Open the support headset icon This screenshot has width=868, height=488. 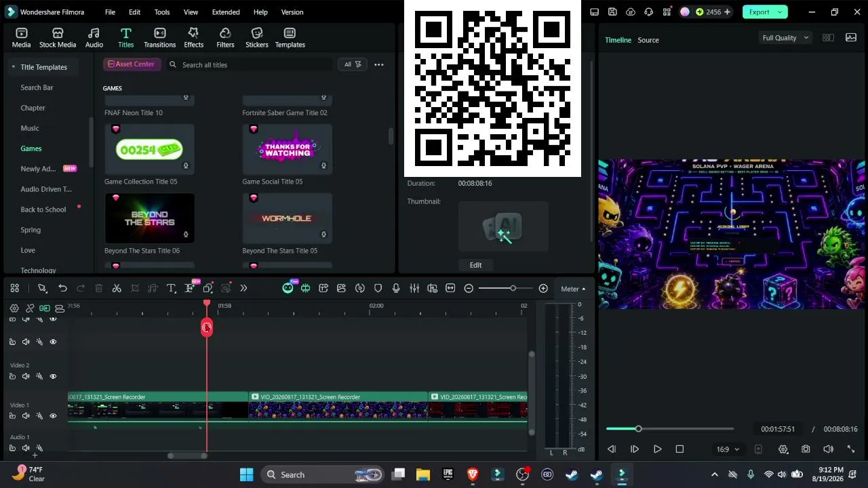tap(649, 12)
